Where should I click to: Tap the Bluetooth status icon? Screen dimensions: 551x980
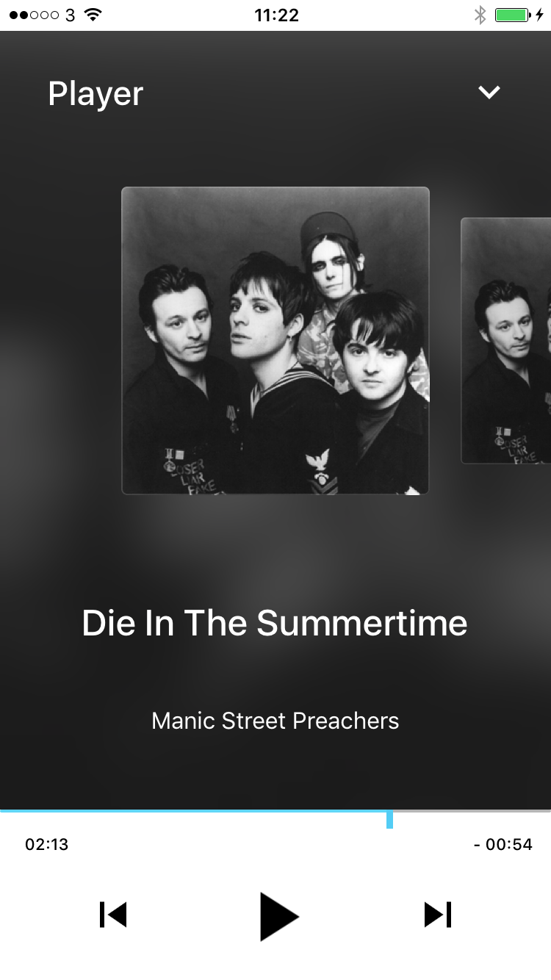coord(480,15)
